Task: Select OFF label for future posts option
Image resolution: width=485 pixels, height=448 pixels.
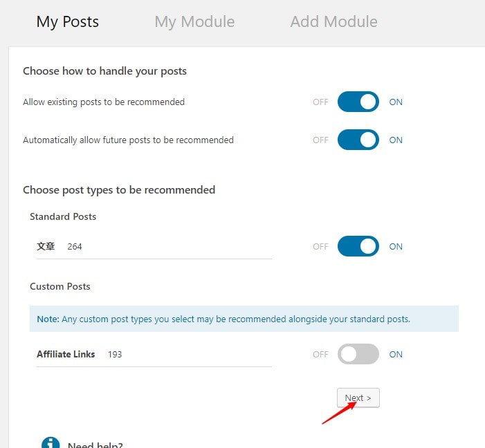Action: click(x=320, y=140)
